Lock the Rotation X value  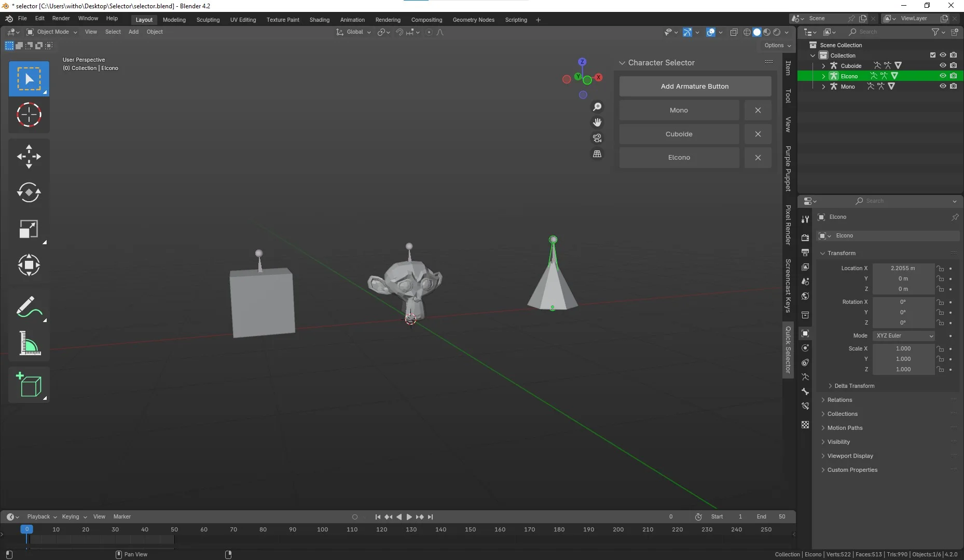coord(940,302)
